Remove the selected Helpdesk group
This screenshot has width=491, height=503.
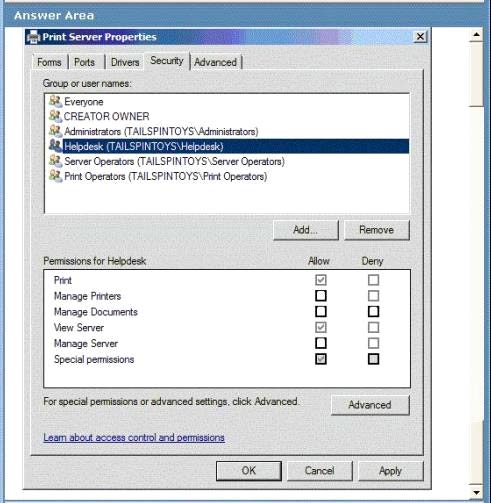click(x=376, y=230)
